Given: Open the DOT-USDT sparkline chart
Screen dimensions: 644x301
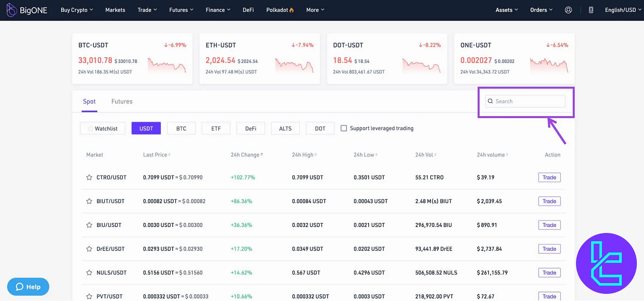Looking at the screenshot, I should pos(421,65).
